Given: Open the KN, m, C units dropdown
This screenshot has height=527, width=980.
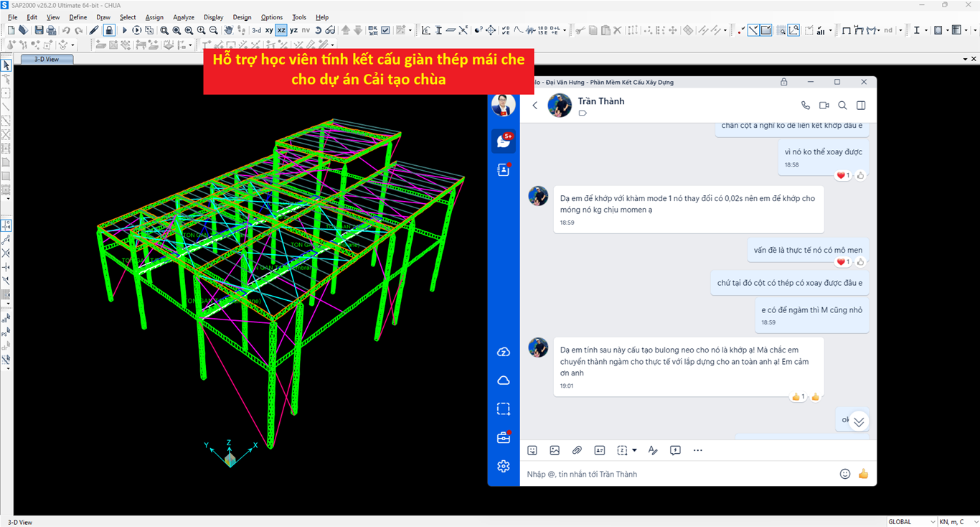Looking at the screenshot, I should coord(957,522).
